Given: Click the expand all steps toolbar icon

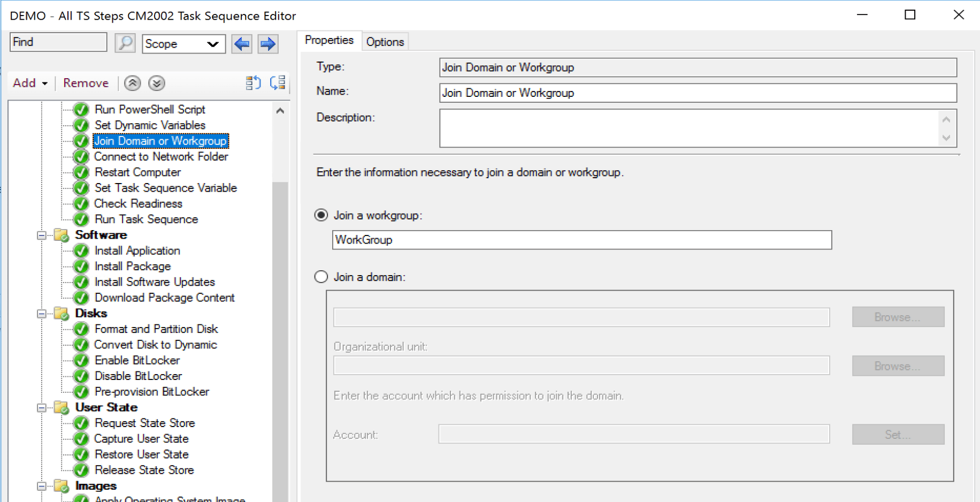Looking at the screenshot, I should [x=277, y=83].
